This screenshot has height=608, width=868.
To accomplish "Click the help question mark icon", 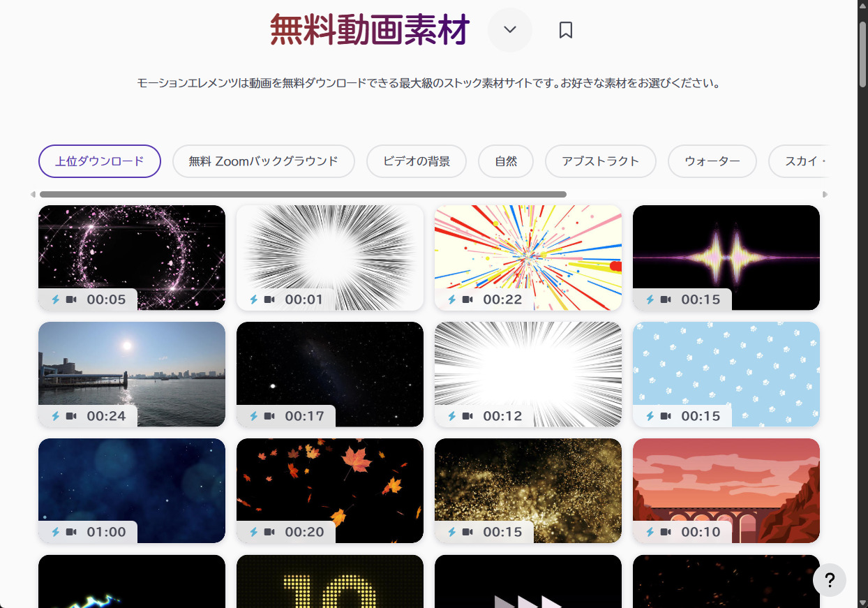I will (829, 579).
